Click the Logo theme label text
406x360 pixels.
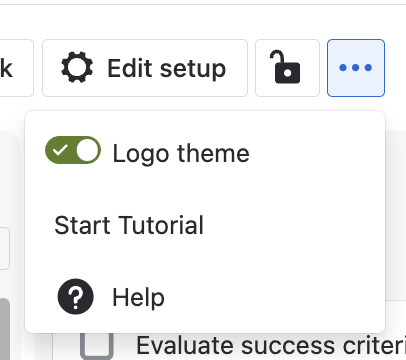[x=181, y=154]
